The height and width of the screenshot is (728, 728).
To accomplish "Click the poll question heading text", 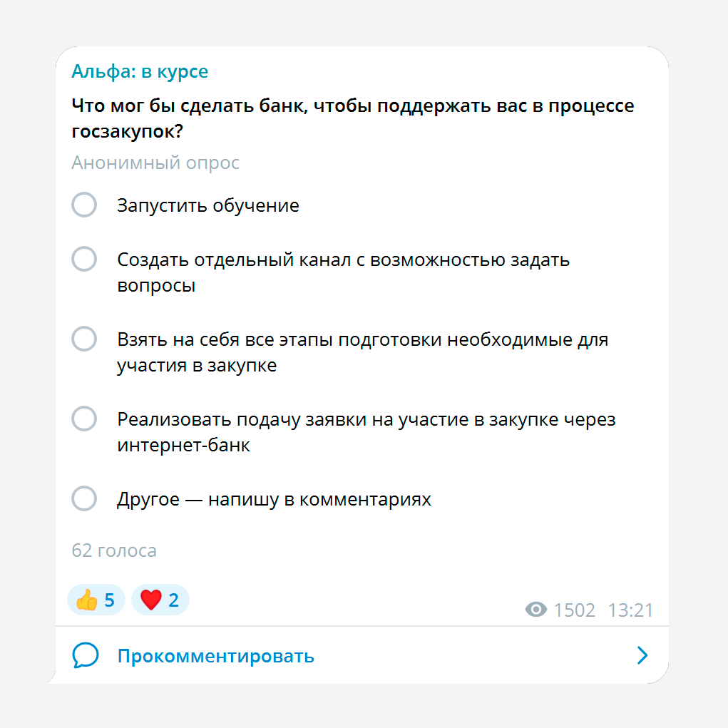I will coord(353,118).
